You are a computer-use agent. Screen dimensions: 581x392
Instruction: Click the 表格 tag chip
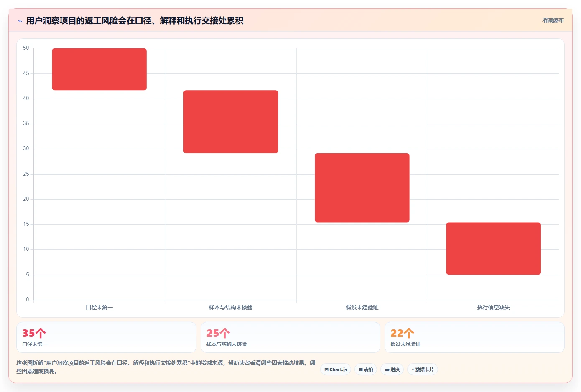pyautogui.click(x=366, y=369)
